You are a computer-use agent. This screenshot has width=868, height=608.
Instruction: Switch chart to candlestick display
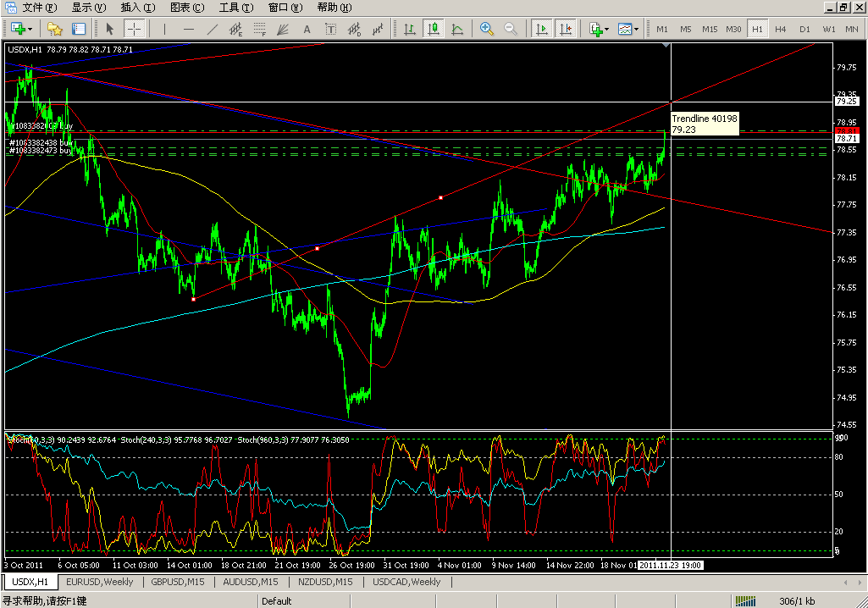pos(434,29)
